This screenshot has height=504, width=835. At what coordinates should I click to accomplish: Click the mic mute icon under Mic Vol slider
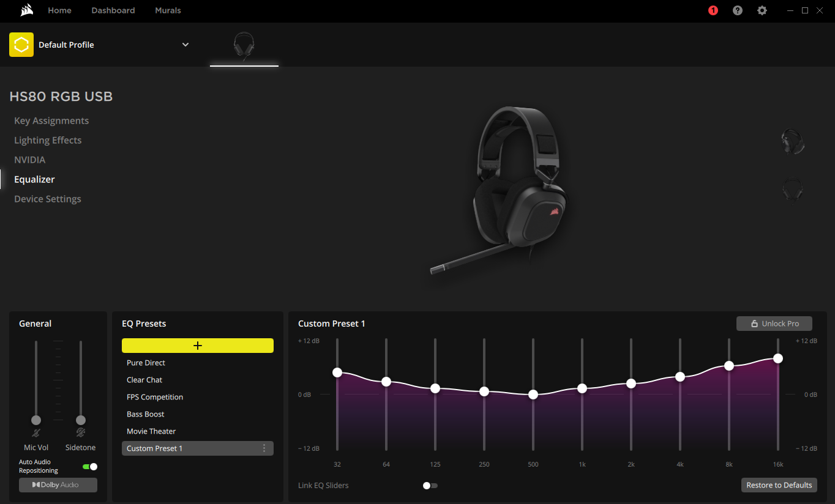(36, 433)
